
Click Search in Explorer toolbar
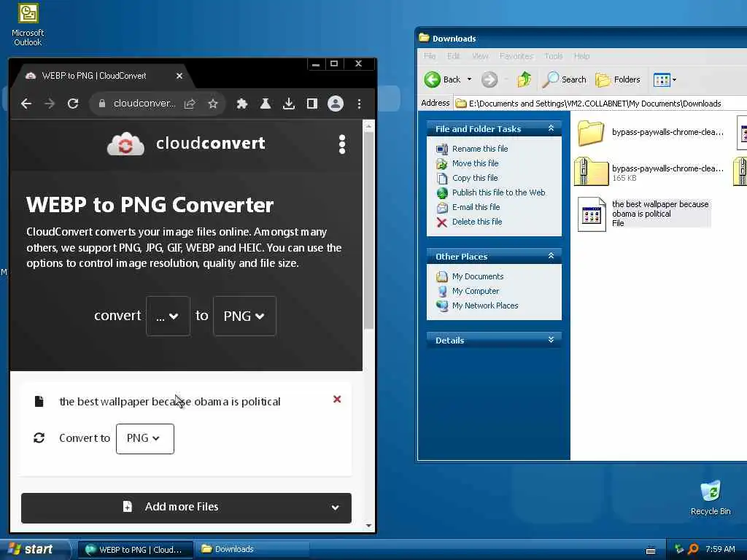point(564,79)
